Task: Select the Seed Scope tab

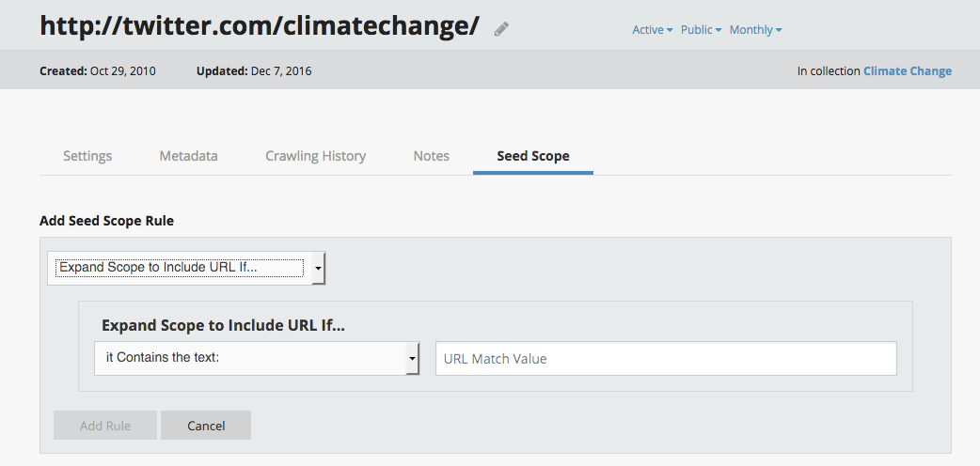Action: [x=532, y=156]
